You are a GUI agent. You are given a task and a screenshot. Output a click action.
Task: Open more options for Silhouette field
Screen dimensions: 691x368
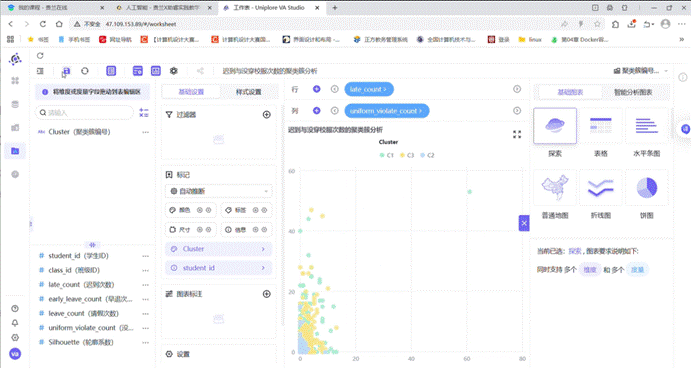point(145,342)
